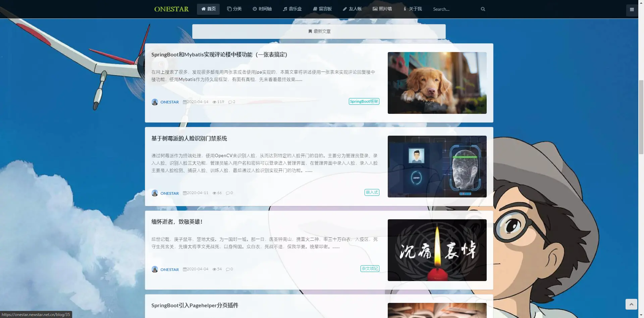Click the date text 2020-04-11
This screenshot has height=318, width=644.
pos(198,193)
